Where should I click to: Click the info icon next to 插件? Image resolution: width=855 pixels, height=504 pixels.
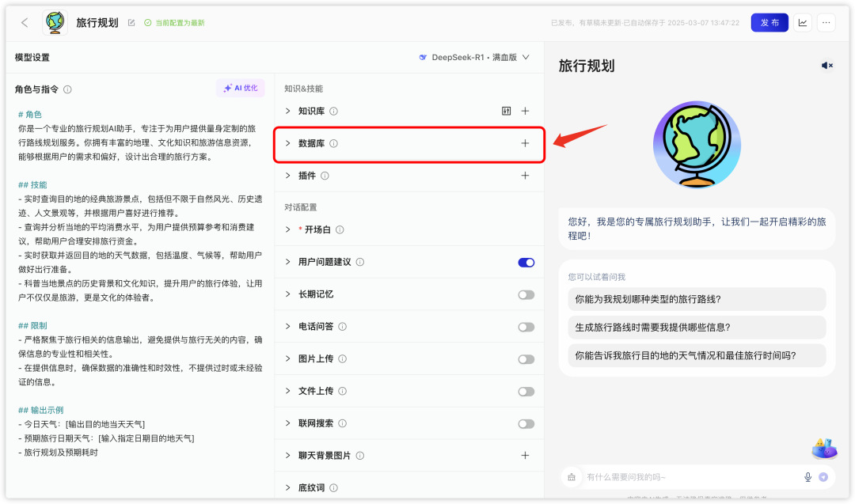[x=325, y=176]
